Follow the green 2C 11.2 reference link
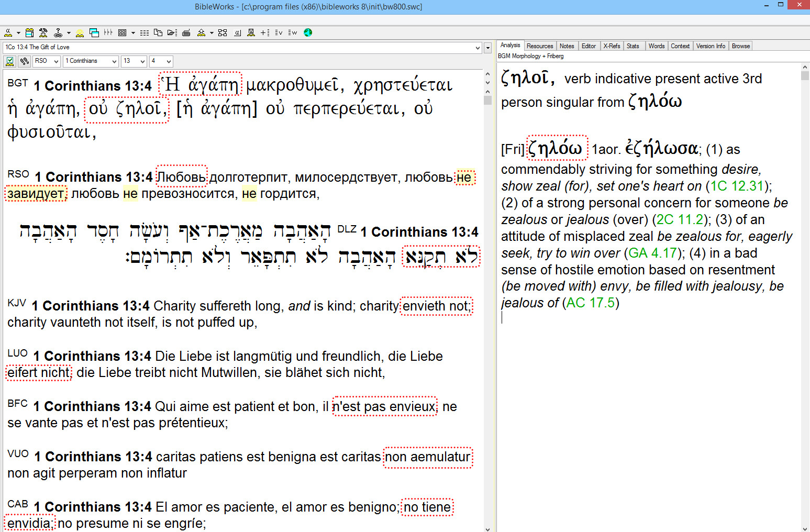 (680, 219)
